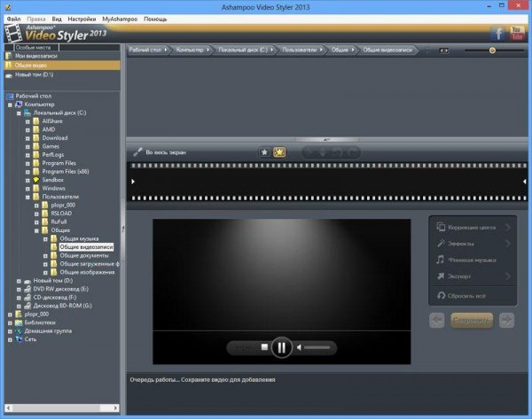Click the single star favorite icon

point(264,152)
